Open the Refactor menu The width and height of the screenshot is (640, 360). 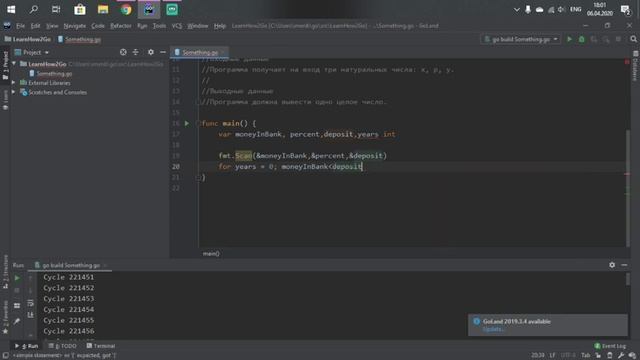[x=121, y=26]
